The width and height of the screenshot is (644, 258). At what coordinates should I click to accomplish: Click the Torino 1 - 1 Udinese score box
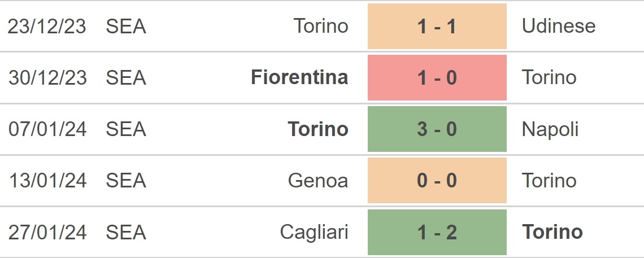point(437,26)
